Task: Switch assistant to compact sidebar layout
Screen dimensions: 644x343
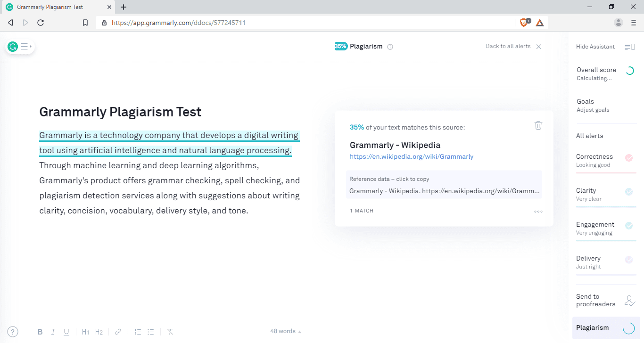Action: (630, 46)
